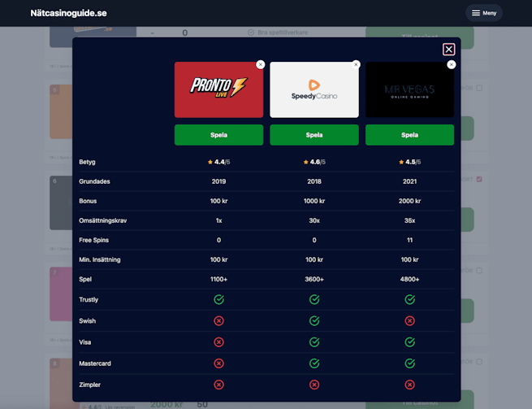Click Trustly check icon for SpeedyCasino
The height and width of the screenshot is (409, 532).
[x=314, y=299]
